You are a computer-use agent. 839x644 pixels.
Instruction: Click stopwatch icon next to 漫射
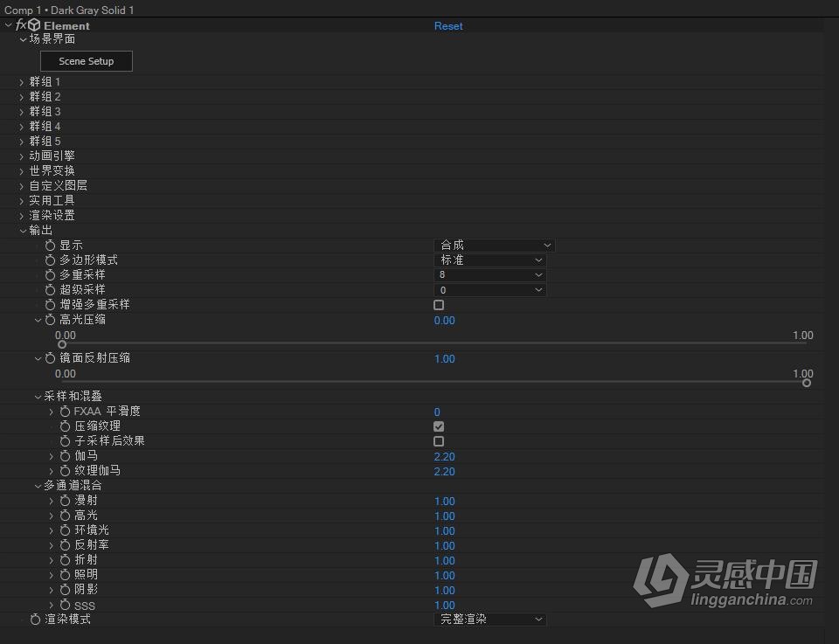66,500
